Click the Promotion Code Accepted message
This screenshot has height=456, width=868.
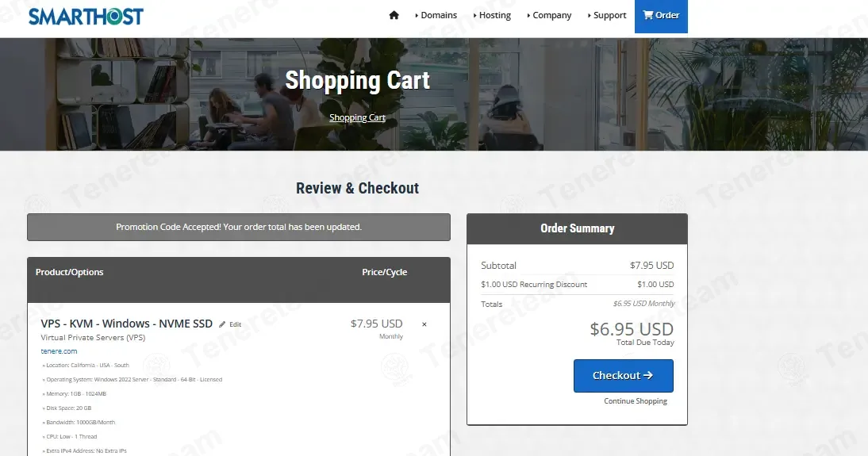click(x=239, y=227)
